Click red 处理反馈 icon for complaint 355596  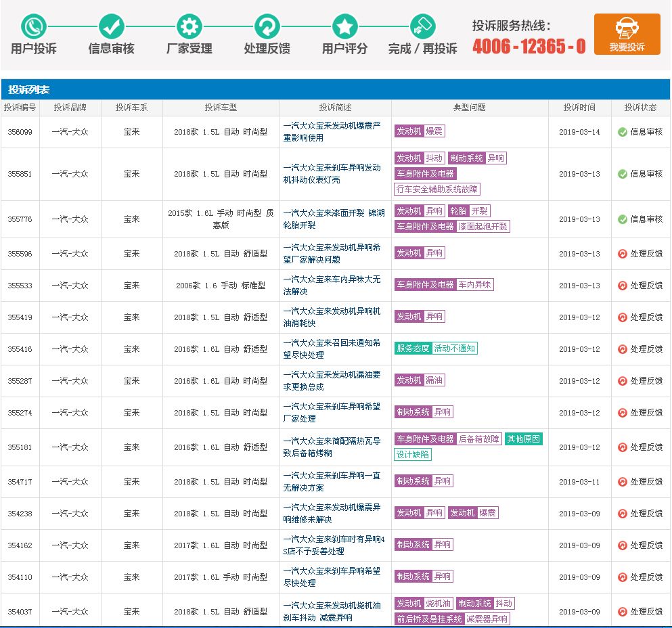coord(622,254)
